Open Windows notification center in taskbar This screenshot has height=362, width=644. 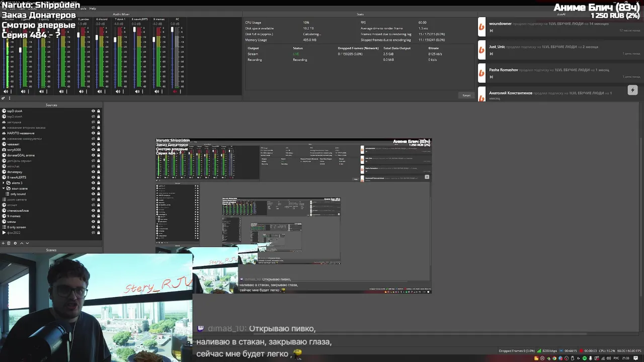[636, 358]
